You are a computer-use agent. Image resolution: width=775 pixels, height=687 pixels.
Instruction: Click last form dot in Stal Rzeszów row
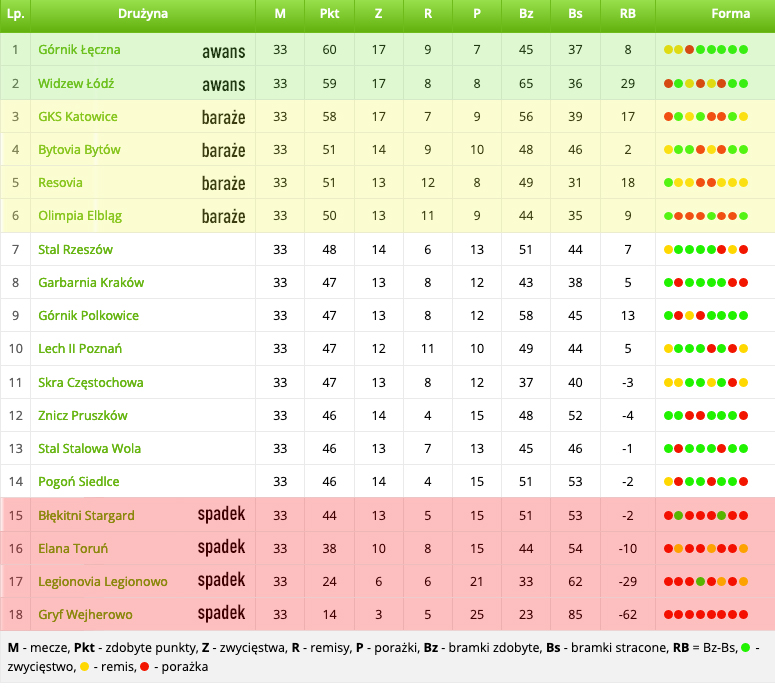pyautogui.click(x=744, y=250)
